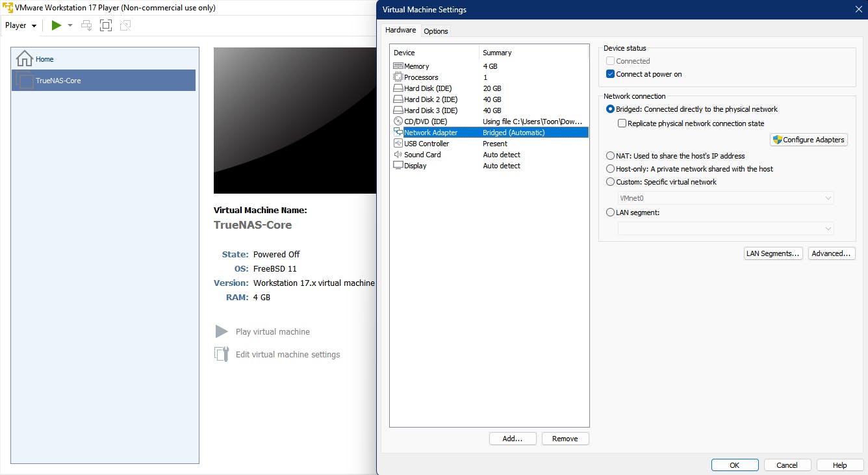Open the Player menu dropdown
The height and width of the screenshot is (475, 868).
point(21,25)
